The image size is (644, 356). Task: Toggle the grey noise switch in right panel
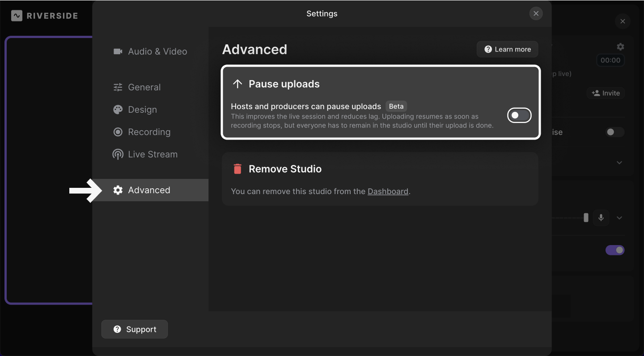[614, 132]
